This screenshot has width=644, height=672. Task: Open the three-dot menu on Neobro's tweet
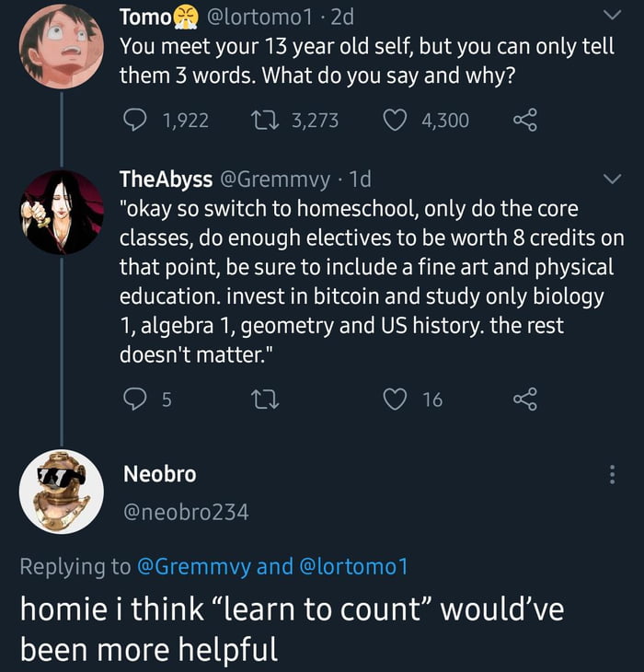[x=610, y=475]
